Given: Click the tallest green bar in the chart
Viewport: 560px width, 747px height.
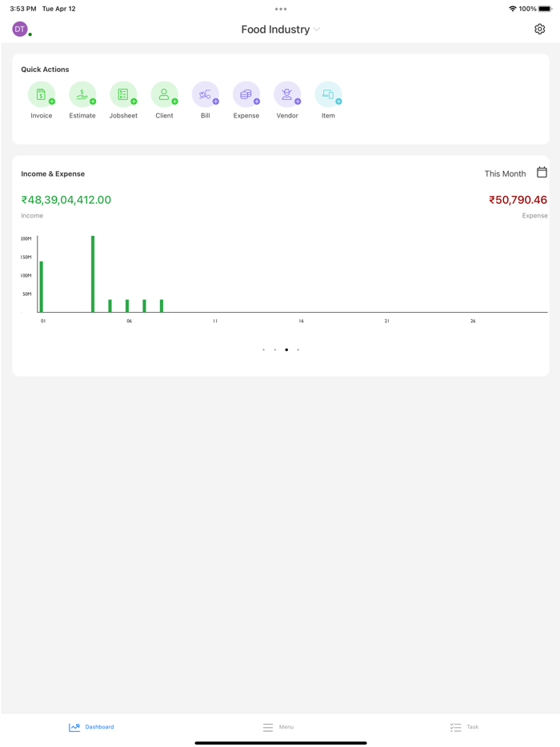Looking at the screenshot, I should pyautogui.click(x=93, y=272).
